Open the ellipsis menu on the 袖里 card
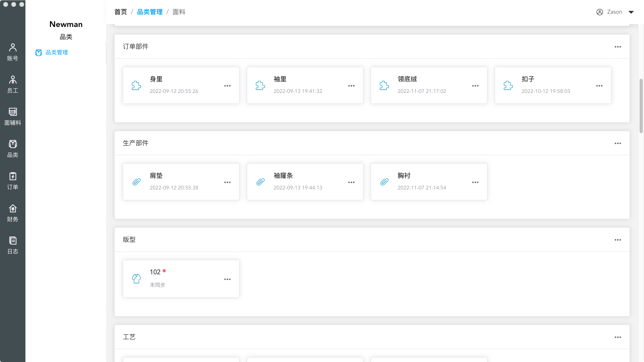This screenshot has height=362, width=644. point(351,86)
